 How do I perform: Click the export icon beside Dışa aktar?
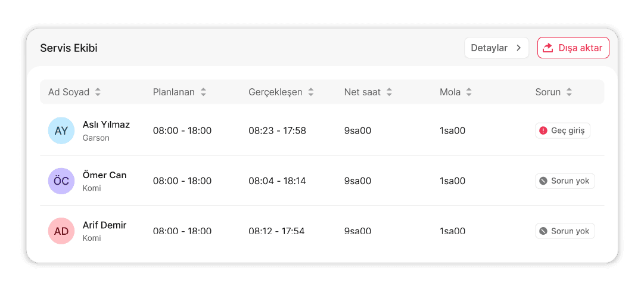coord(549,48)
